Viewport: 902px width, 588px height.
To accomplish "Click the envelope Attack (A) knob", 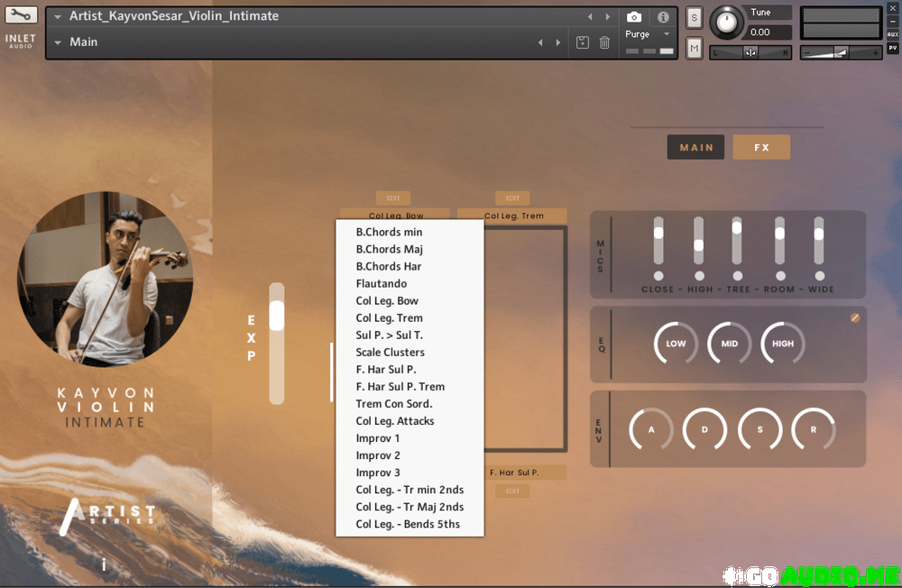I will pyautogui.click(x=651, y=429).
